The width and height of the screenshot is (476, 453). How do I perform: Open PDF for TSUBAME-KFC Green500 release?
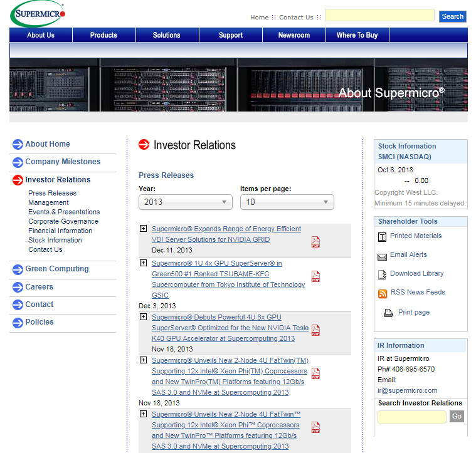point(315,276)
